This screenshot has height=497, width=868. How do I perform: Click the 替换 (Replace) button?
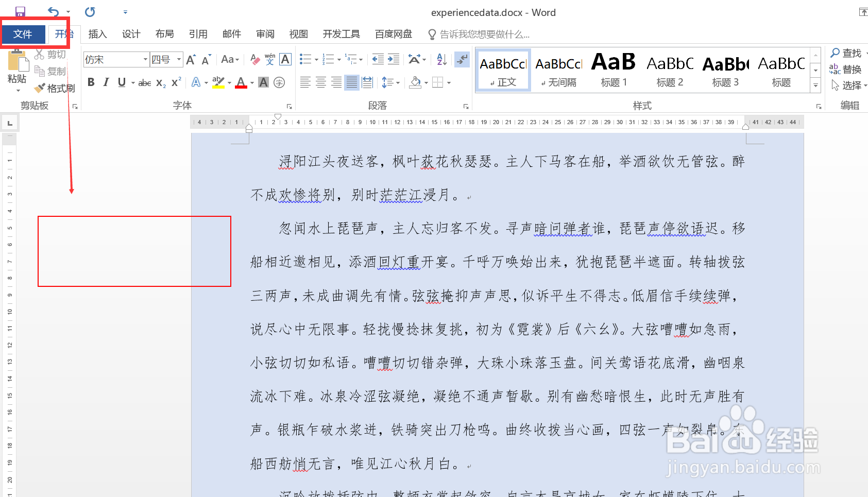(x=846, y=69)
